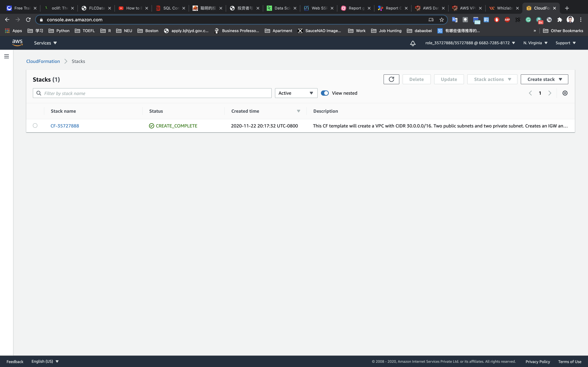This screenshot has height=367, width=588.
Task: Open the Services menu
Action: (x=45, y=43)
